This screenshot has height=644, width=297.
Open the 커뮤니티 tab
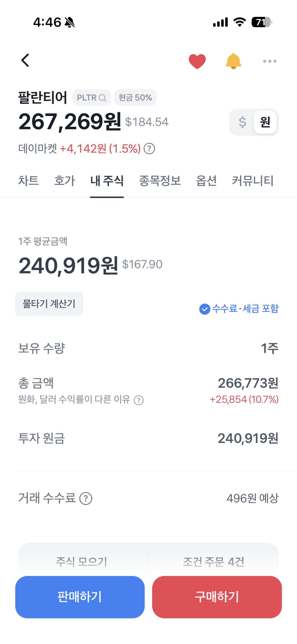coord(252,181)
